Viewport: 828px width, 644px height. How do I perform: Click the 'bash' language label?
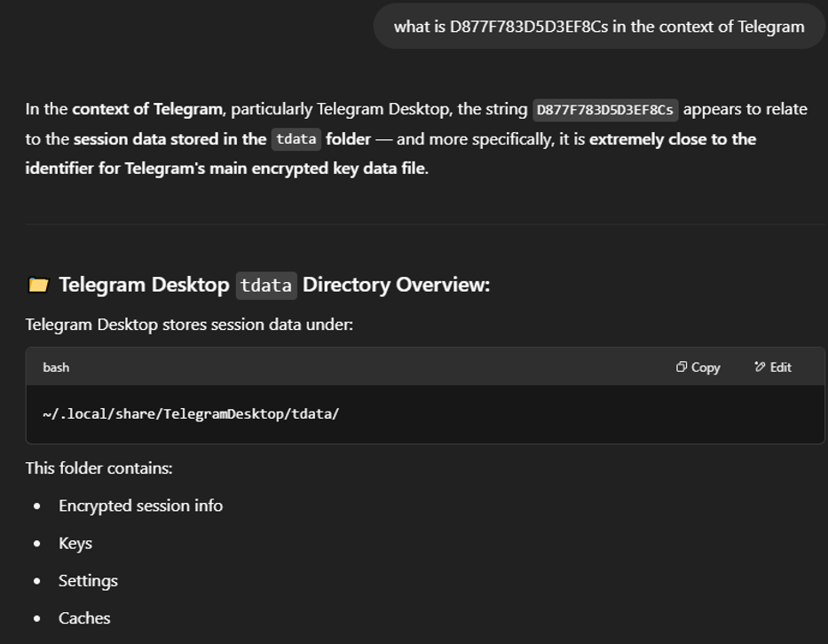coord(56,367)
